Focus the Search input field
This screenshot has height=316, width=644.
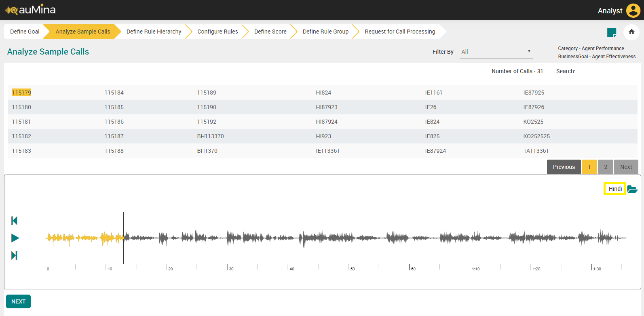pyautogui.click(x=608, y=71)
